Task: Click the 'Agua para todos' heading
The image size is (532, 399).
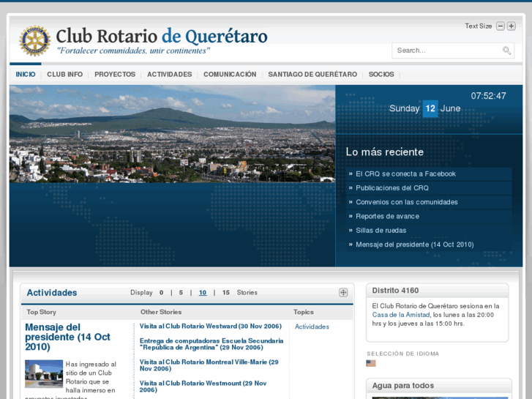Action: pos(402,385)
